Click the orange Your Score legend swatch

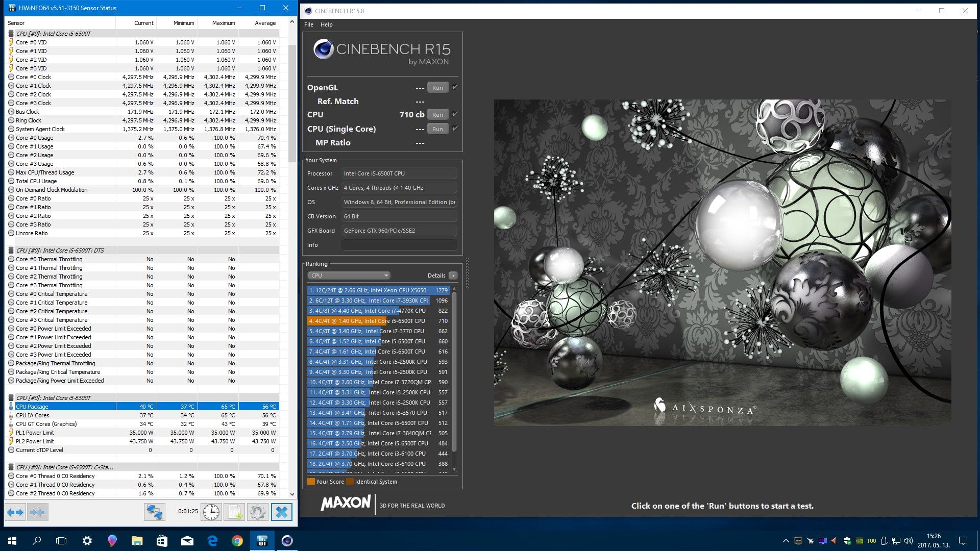point(311,482)
